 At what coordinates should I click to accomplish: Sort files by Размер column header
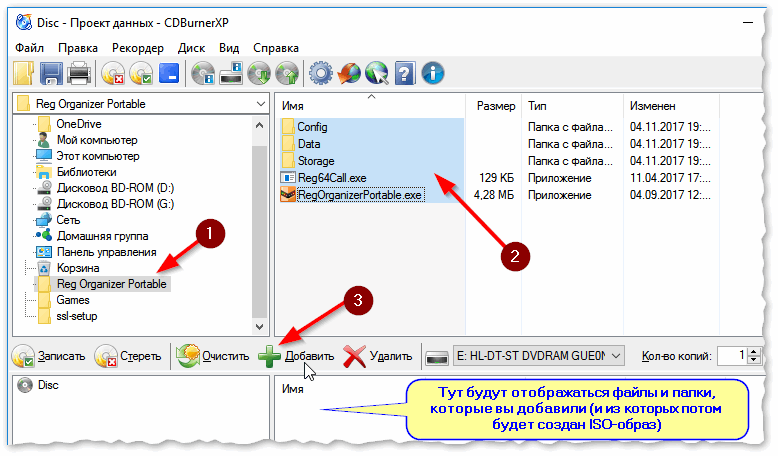coord(494,106)
